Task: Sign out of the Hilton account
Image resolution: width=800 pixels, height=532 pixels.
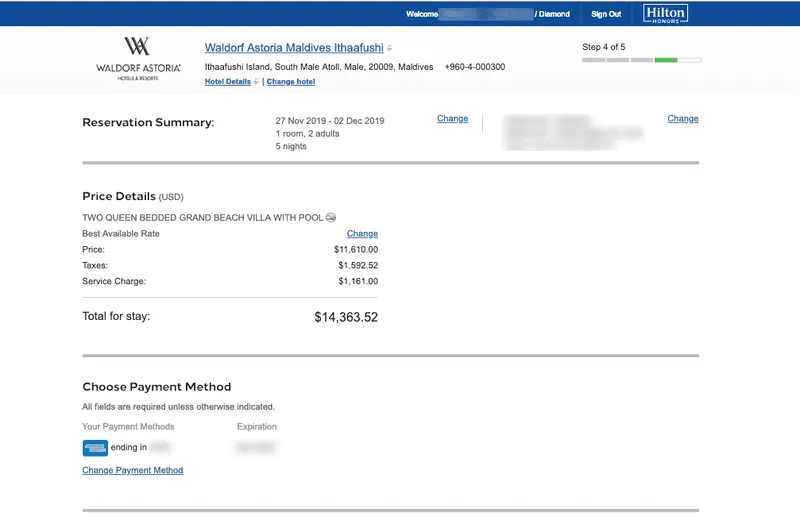Action: (x=606, y=14)
